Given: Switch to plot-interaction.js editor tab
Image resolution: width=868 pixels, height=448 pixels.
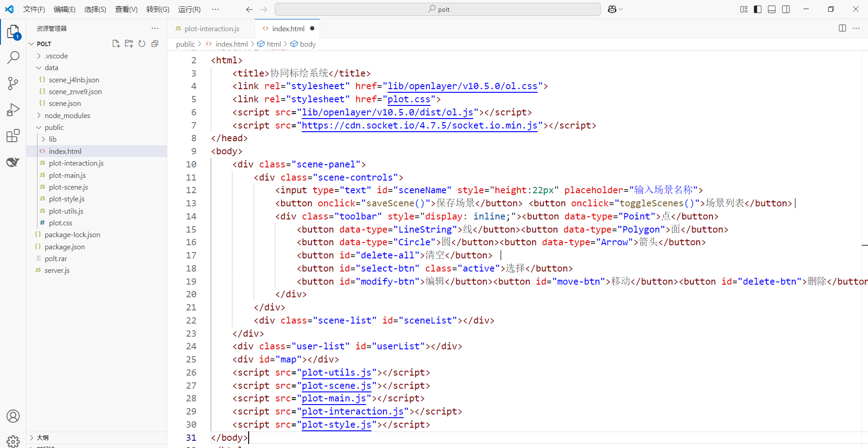Looking at the screenshot, I should [x=211, y=29].
